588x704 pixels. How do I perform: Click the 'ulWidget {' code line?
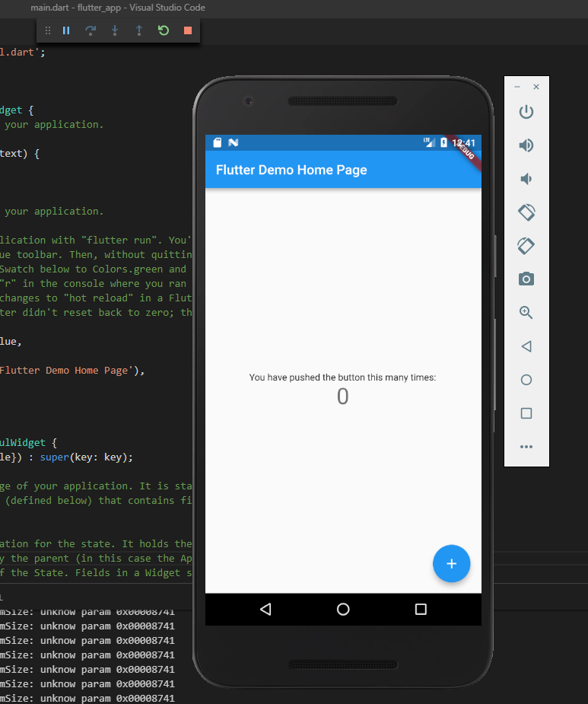coord(28,443)
